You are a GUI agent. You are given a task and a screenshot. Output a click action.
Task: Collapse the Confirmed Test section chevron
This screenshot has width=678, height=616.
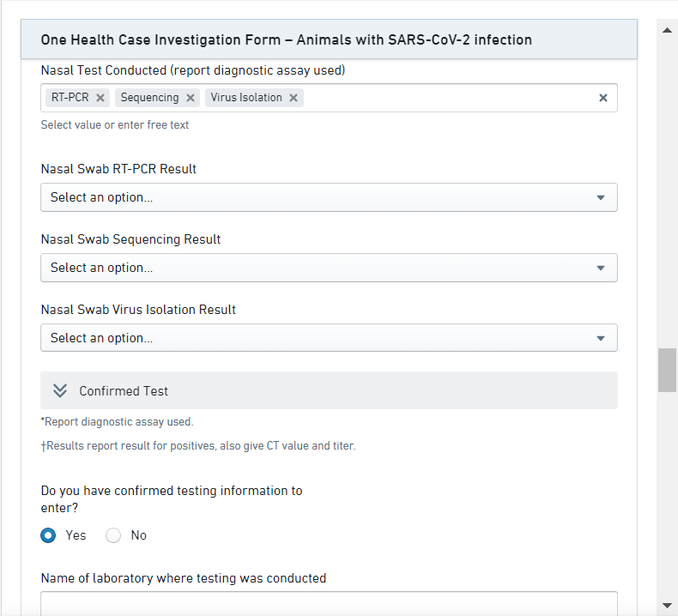pos(60,390)
